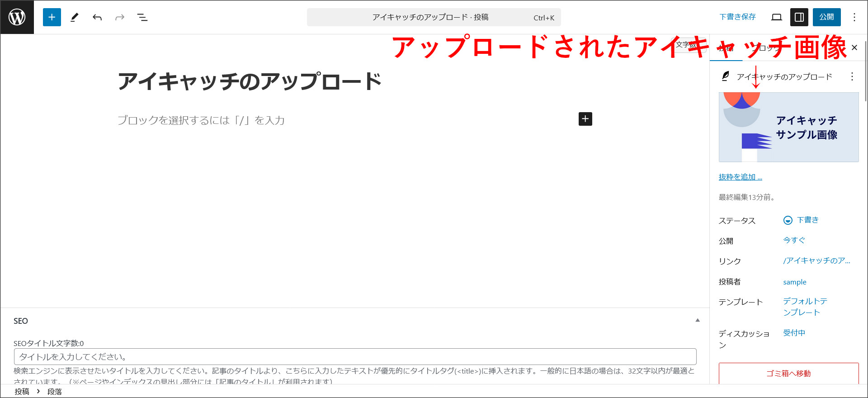Open the document overview list icon
868x398 pixels.
[x=142, y=17]
